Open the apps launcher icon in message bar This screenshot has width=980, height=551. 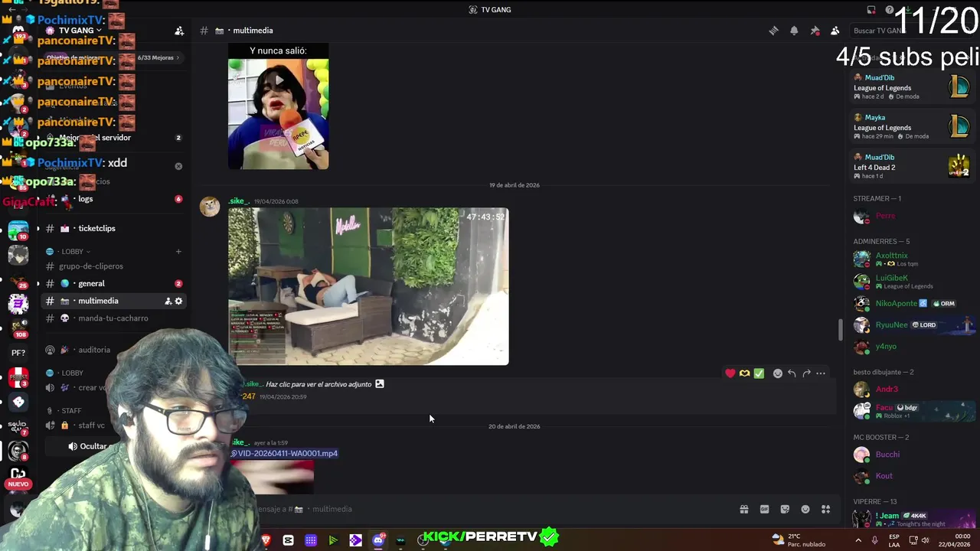coord(825,509)
